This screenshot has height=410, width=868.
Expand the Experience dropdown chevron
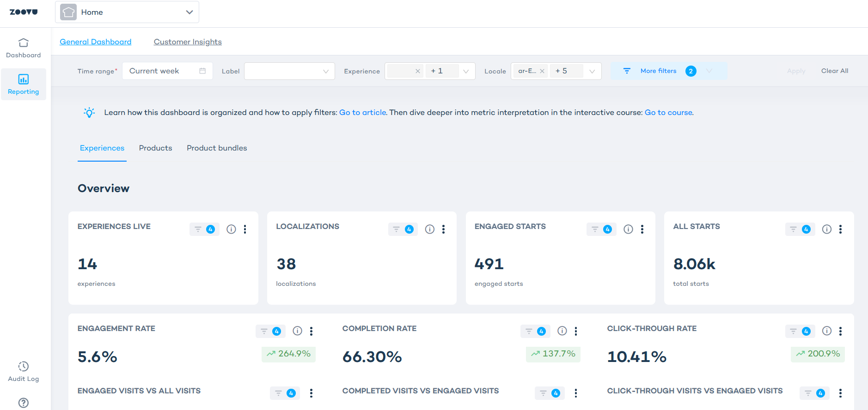tap(466, 71)
